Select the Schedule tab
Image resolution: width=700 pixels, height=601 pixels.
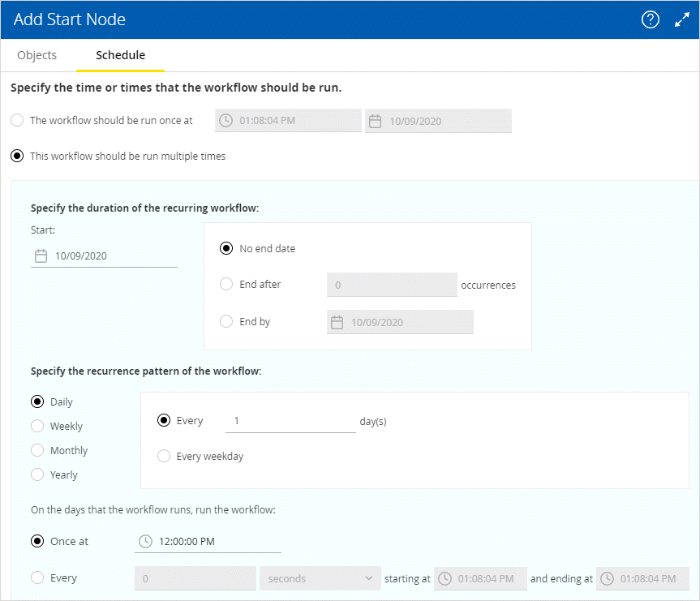point(121,55)
